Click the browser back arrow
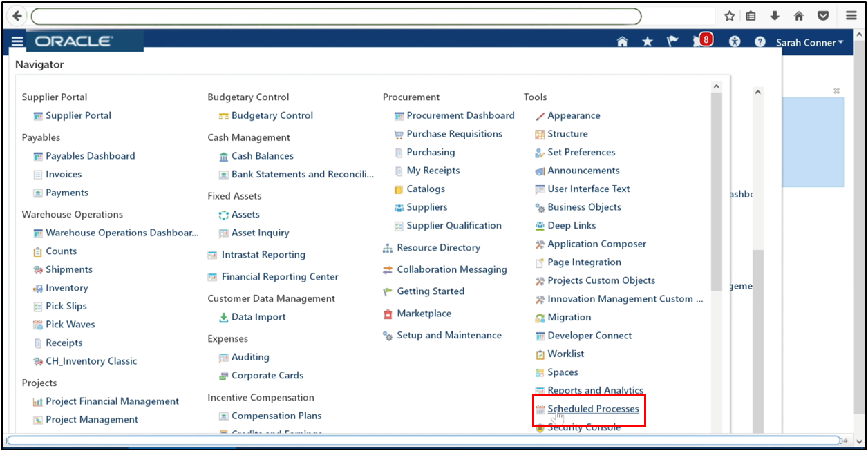The image size is (868, 453). 15,15
